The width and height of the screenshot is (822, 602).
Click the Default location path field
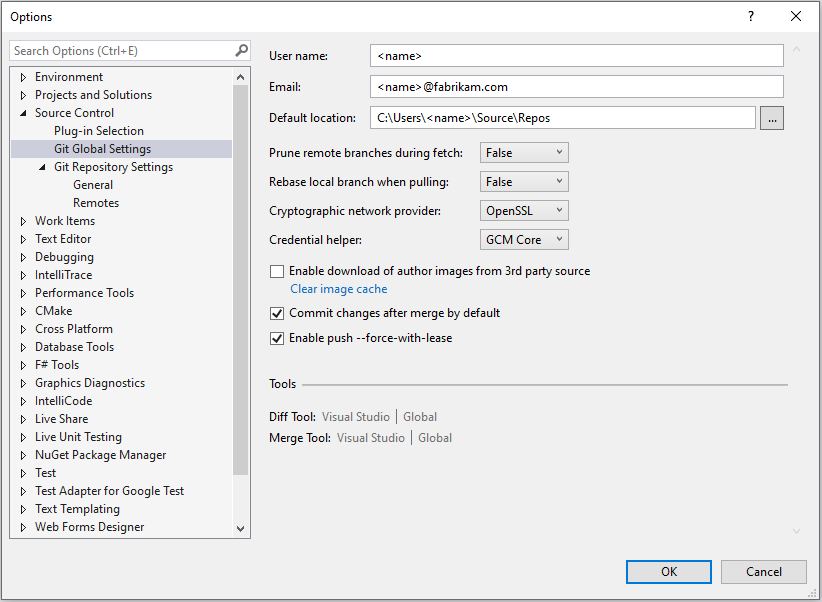point(563,118)
